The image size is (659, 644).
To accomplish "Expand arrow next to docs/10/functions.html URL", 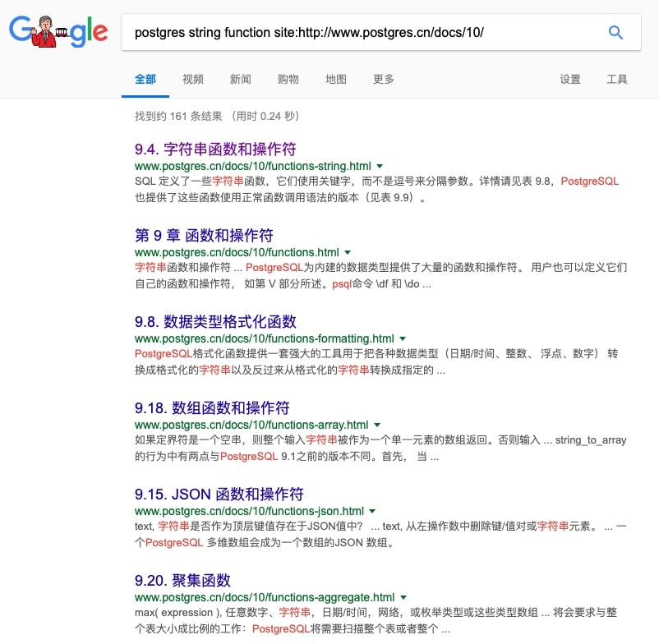I will (x=348, y=252).
